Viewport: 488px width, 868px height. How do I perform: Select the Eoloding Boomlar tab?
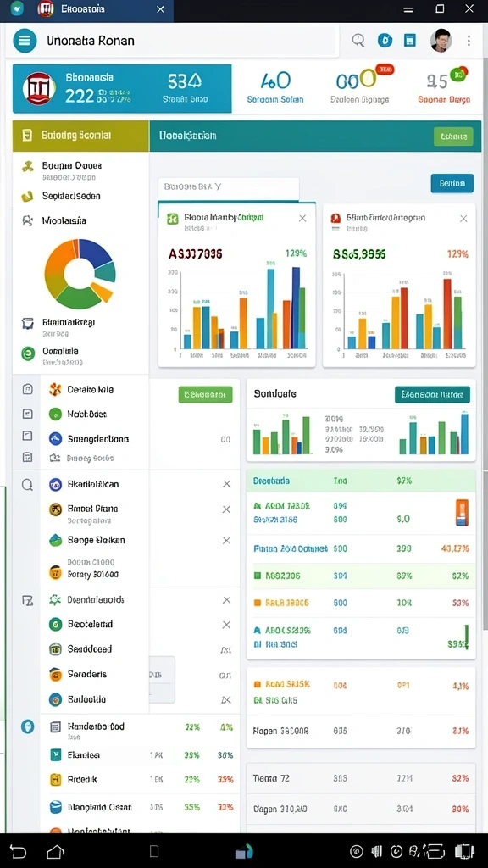[x=80, y=136]
